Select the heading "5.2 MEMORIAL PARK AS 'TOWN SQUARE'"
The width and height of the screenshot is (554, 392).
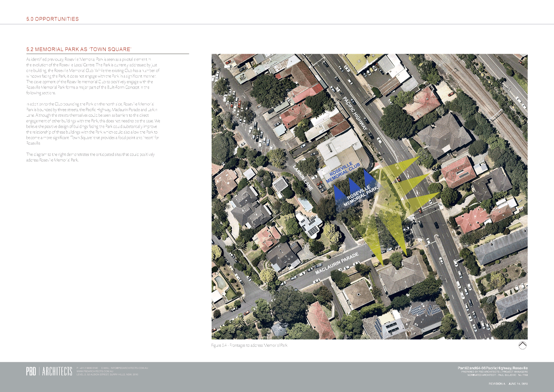click(79, 49)
